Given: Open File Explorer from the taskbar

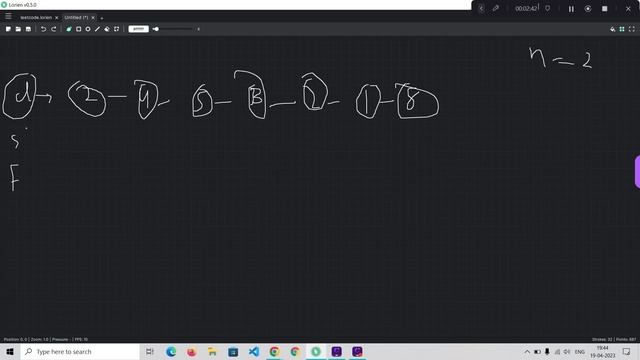Looking at the screenshot, I should click(212, 351).
